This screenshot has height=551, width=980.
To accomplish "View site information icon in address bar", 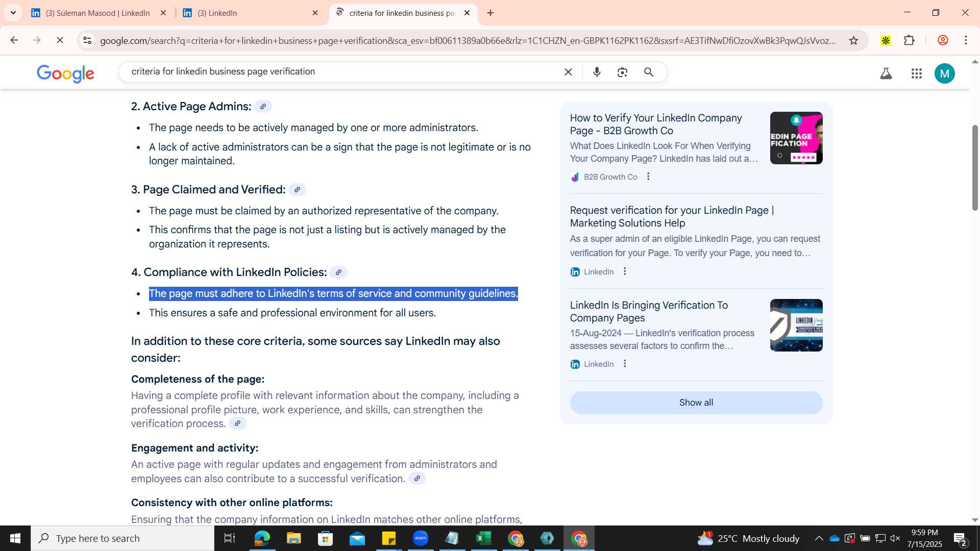I will pyautogui.click(x=87, y=40).
